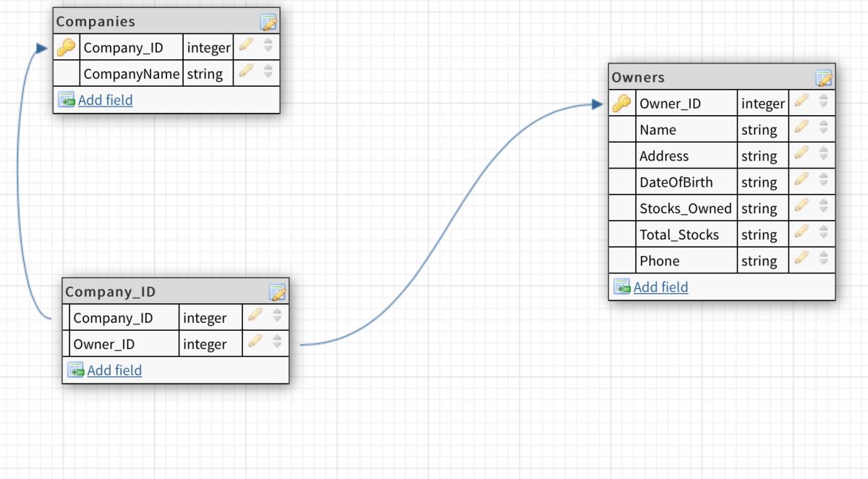Select the Phone field name

click(660, 260)
